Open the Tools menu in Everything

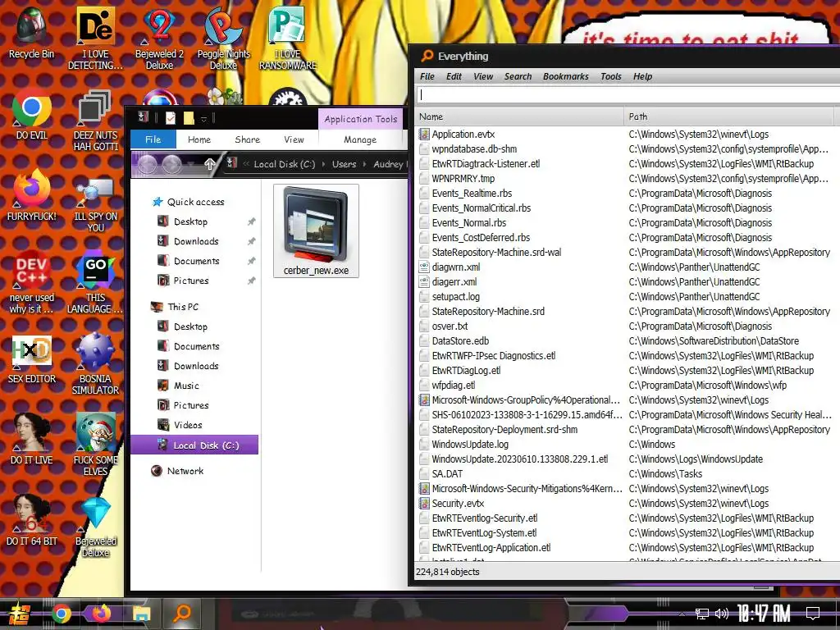click(610, 76)
